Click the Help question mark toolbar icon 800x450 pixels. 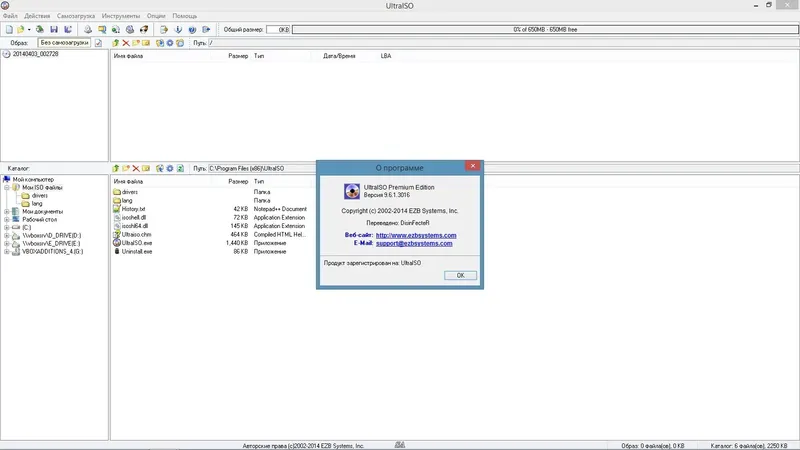[x=192, y=30]
